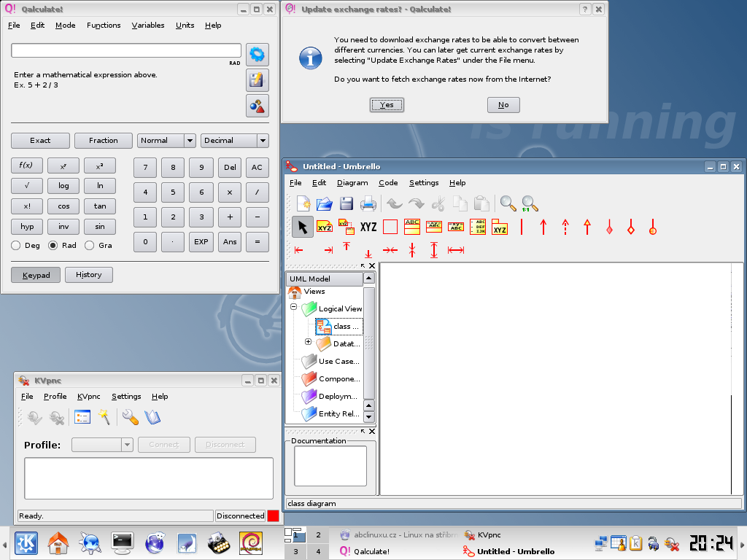Switch to virtual desktop 3 in pager
Image resolution: width=747 pixels, height=560 pixels.
[295, 551]
